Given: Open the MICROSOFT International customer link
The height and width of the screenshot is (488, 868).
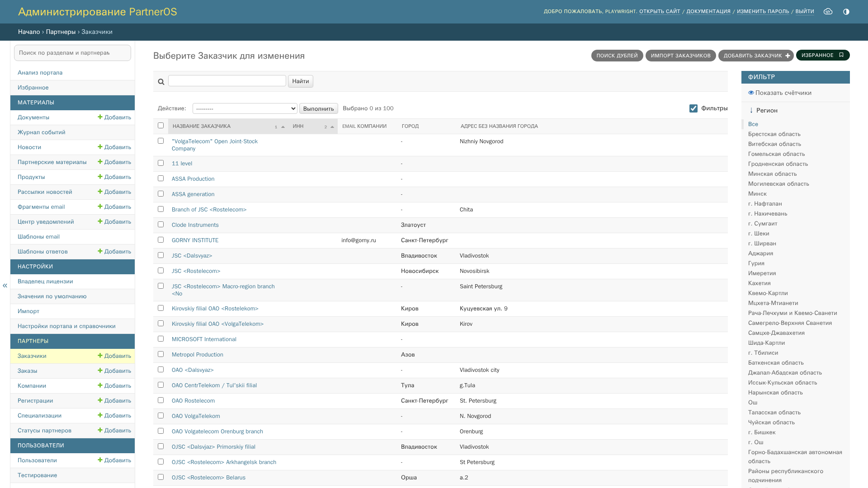Looking at the screenshot, I should [204, 339].
